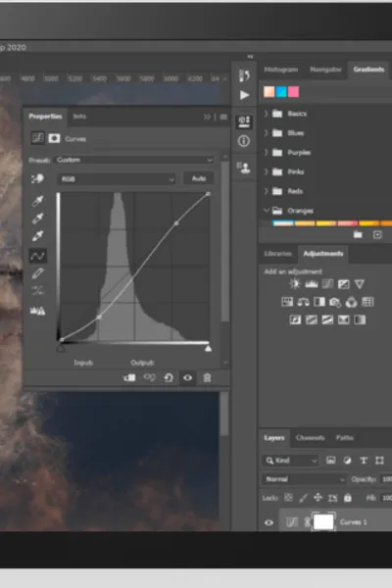
Task: Switch to the Channels tab
Action: click(x=310, y=438)
